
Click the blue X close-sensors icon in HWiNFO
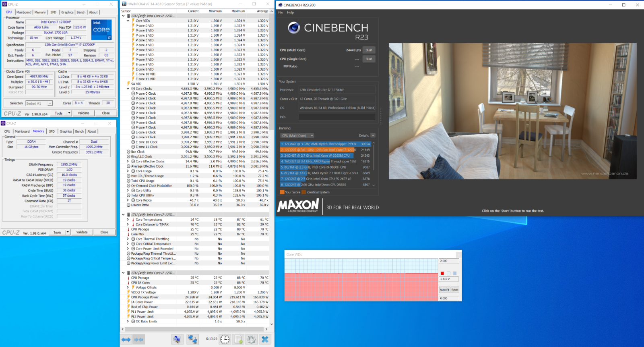point(265,339)
